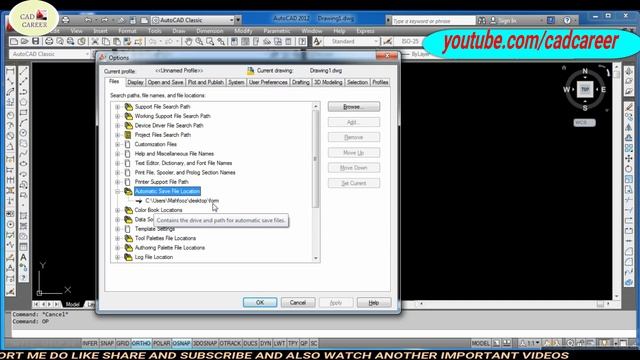Click the keyword search input field
Viewport: 640px width, 360px height.
433,20
